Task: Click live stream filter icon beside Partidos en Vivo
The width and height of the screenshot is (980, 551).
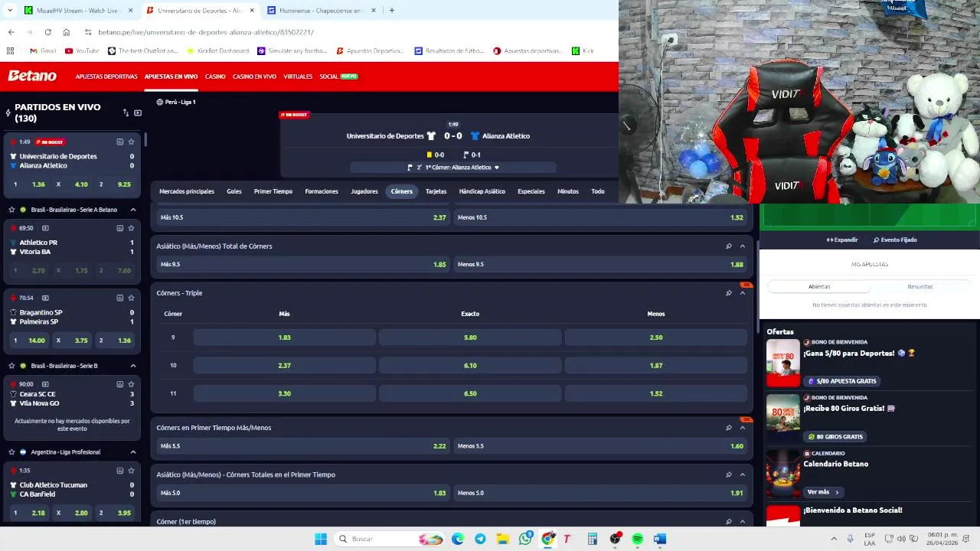Action: pos(138,112)
